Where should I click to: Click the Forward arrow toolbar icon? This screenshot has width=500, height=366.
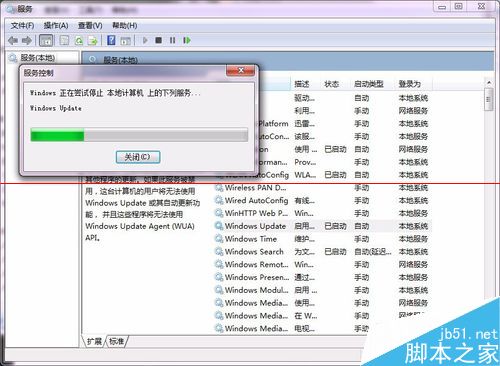[x=27, y=41]
